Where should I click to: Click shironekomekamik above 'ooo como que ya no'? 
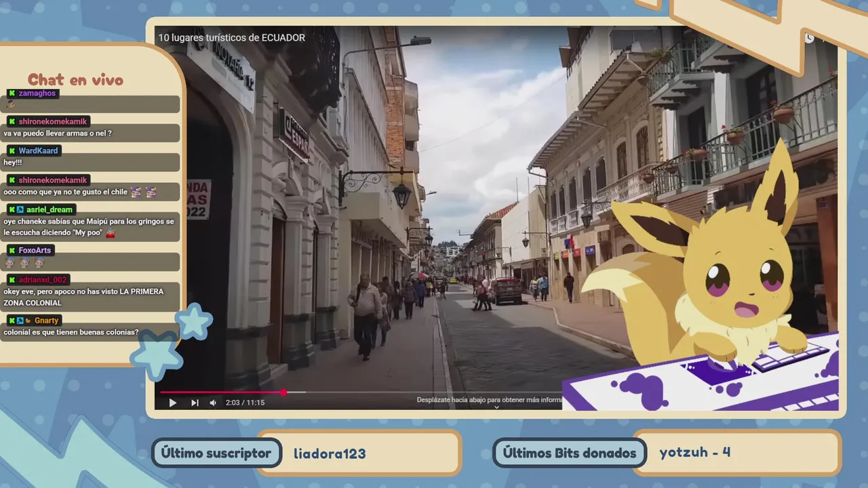[53, 180]
